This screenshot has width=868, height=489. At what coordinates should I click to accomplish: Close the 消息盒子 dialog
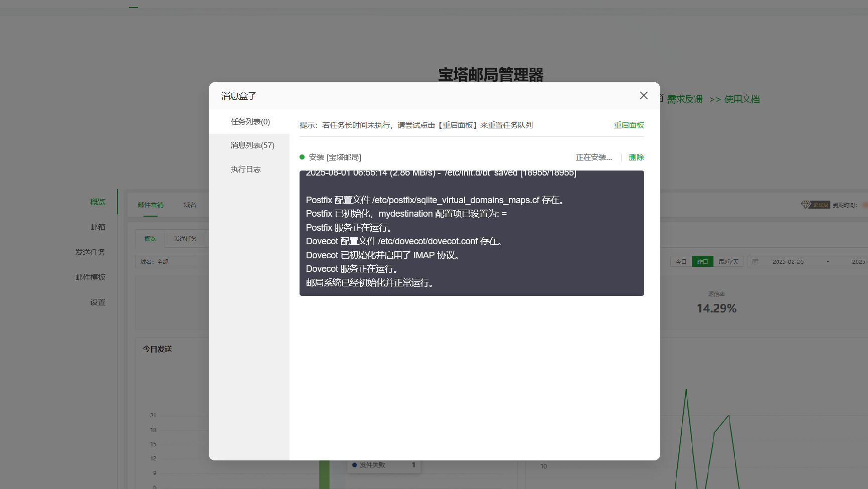pos(644,95)
